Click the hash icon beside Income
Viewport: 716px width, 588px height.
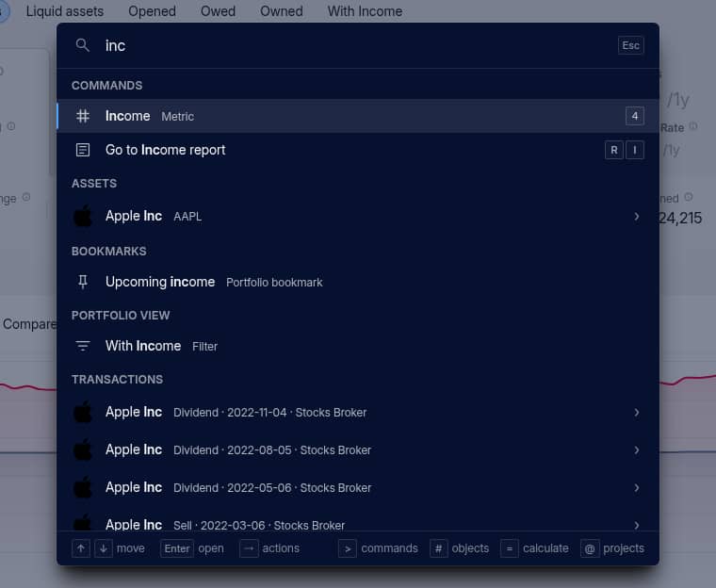[83, 116]
